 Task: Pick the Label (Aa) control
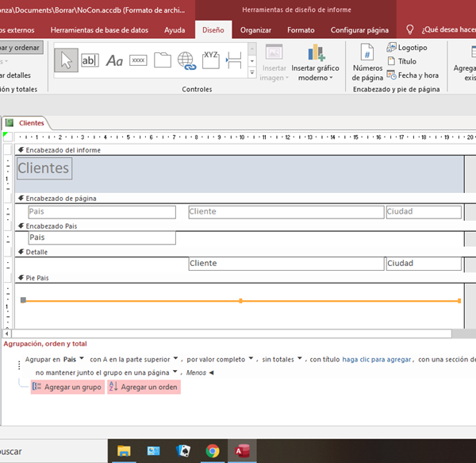tap(114, 60)
